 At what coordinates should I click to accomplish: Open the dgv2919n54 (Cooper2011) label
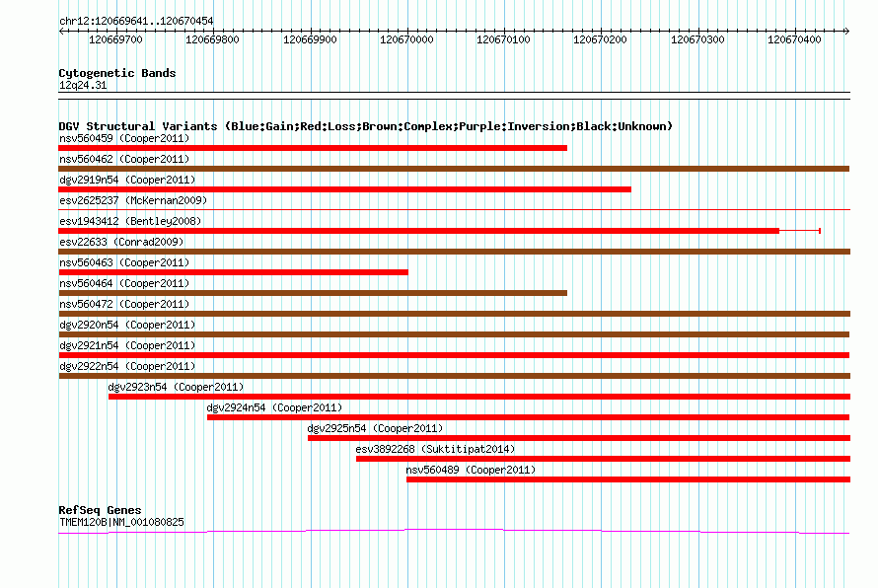pos(127,180)
